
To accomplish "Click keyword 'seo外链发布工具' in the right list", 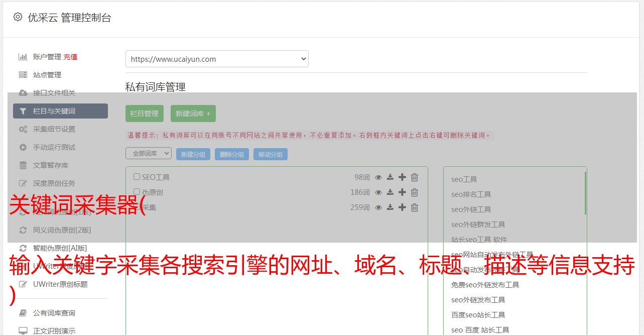I will tap(478, 300).
